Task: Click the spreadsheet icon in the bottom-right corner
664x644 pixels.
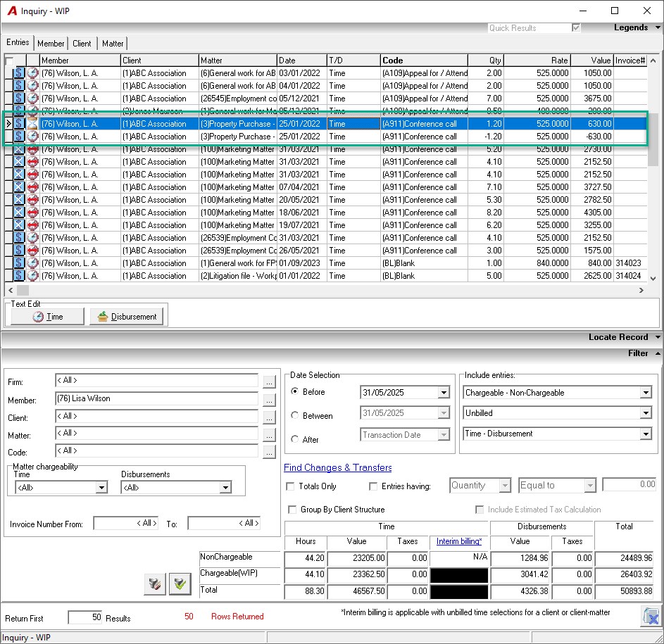Action: click(651, 616)
